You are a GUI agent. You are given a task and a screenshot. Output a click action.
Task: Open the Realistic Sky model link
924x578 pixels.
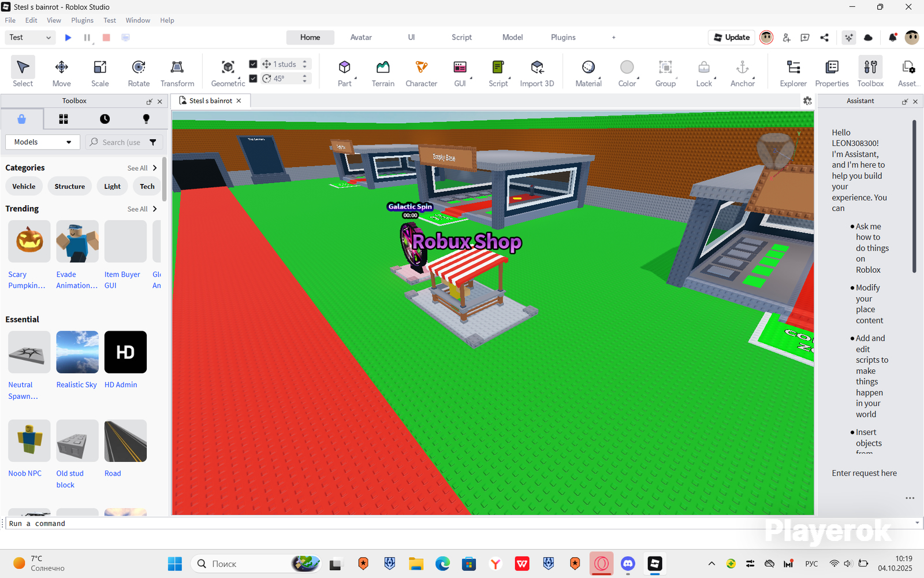pyautogui.click(x=76, y=385)
